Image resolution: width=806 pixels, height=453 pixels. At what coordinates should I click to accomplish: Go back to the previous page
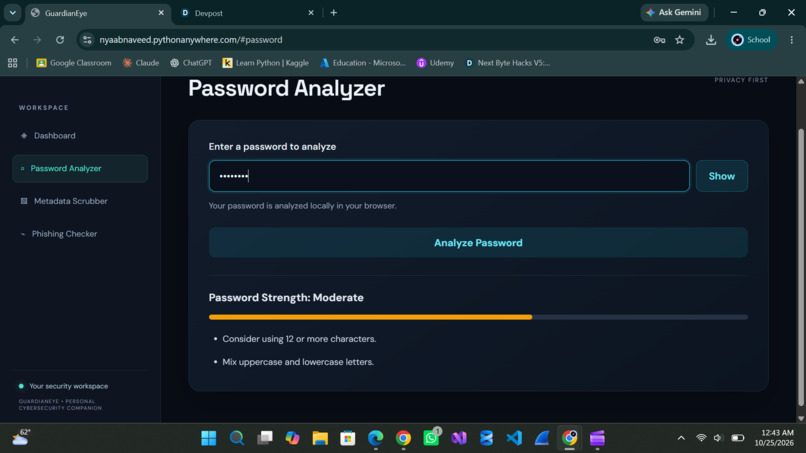click(15, 40)
